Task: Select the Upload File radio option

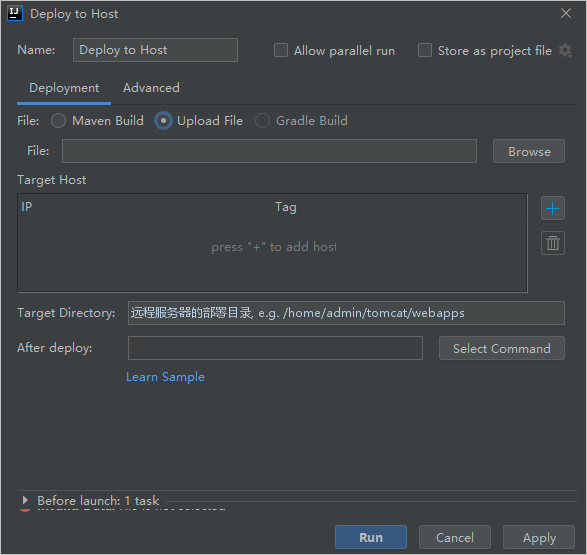Action: [163, 121]
